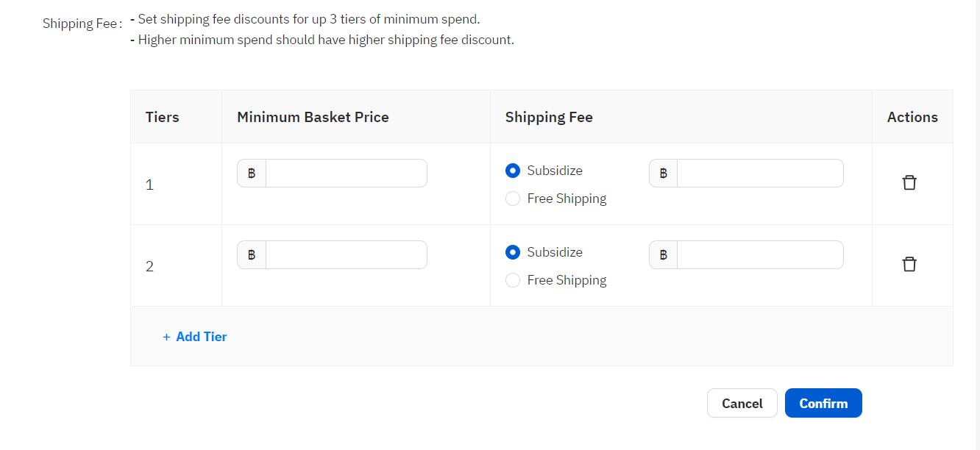Cancel the shipping fee setup
980x450 pixels.
pyautogui.click(x=742, y=403)
